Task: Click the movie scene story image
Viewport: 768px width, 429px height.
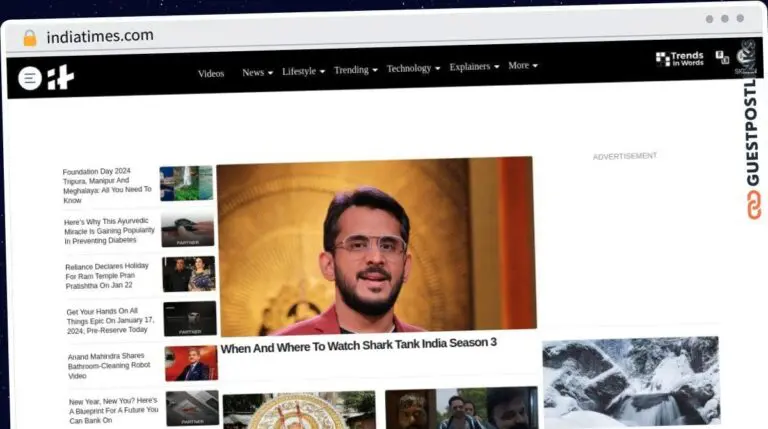Action: [461, 408]
